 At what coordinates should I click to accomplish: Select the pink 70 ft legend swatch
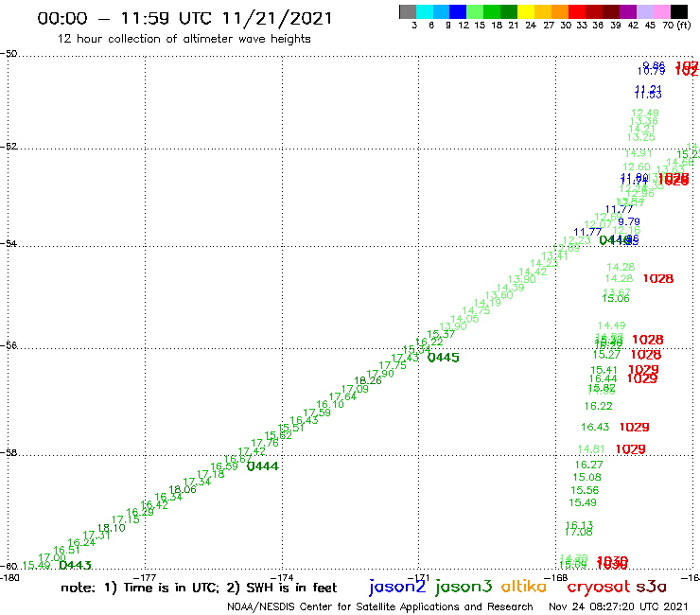661,12
